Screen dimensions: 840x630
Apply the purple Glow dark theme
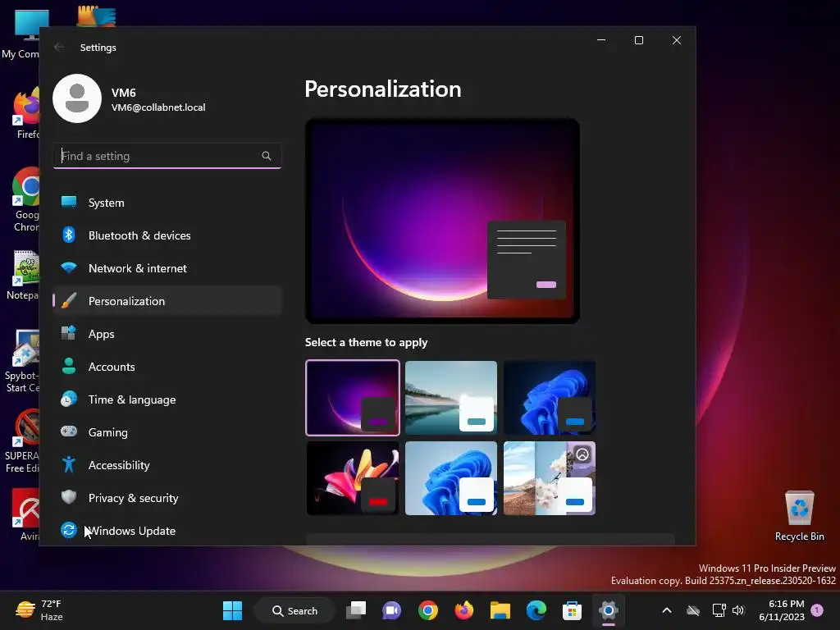[x=353, y=398]
